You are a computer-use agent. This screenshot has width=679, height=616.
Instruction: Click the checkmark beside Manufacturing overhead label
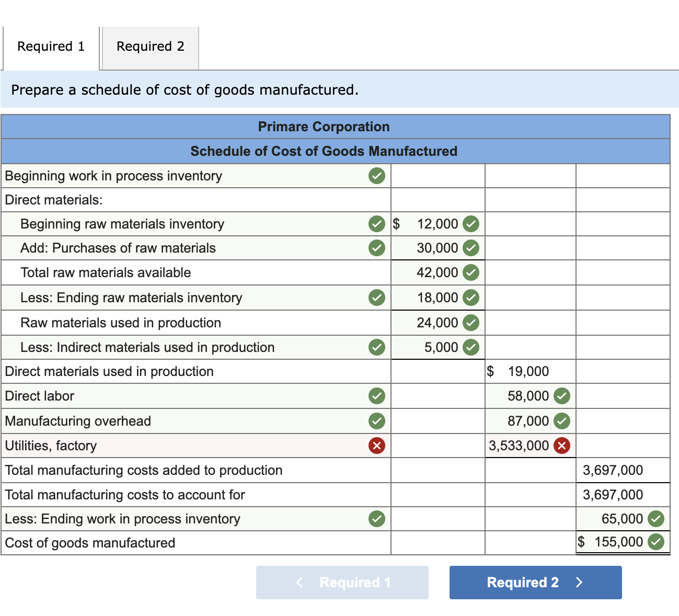click(x=377, y=421)
